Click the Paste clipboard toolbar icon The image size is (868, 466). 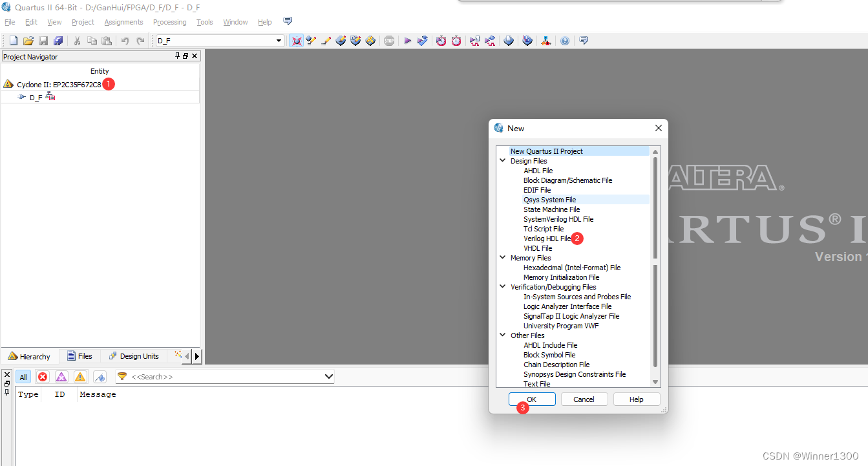coord(107,41)
